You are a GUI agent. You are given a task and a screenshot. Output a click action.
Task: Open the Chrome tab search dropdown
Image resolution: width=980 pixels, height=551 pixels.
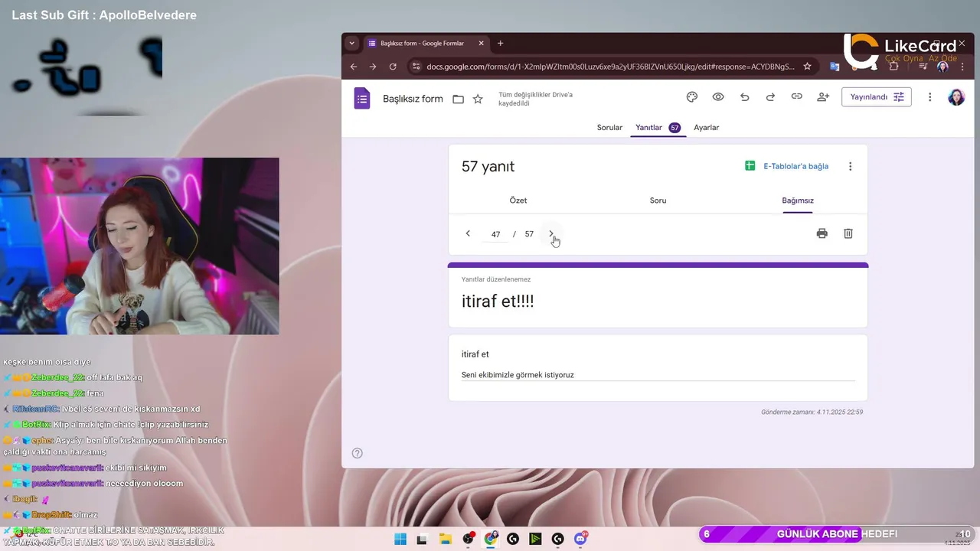tap(351, 44)
